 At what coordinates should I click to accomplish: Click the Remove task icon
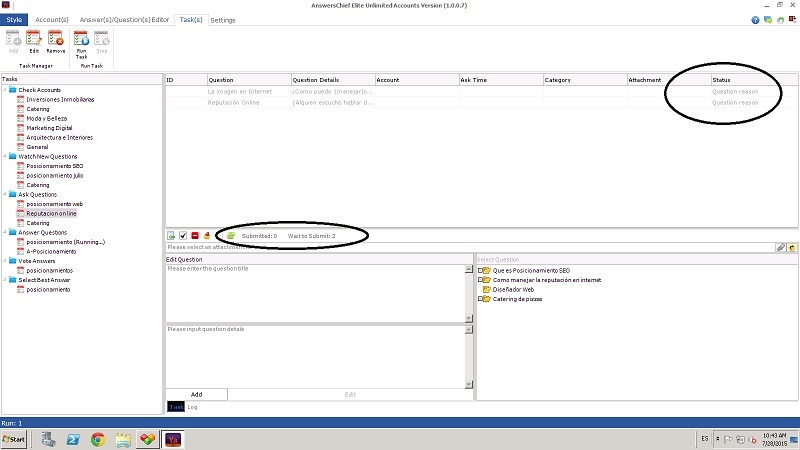56,41
